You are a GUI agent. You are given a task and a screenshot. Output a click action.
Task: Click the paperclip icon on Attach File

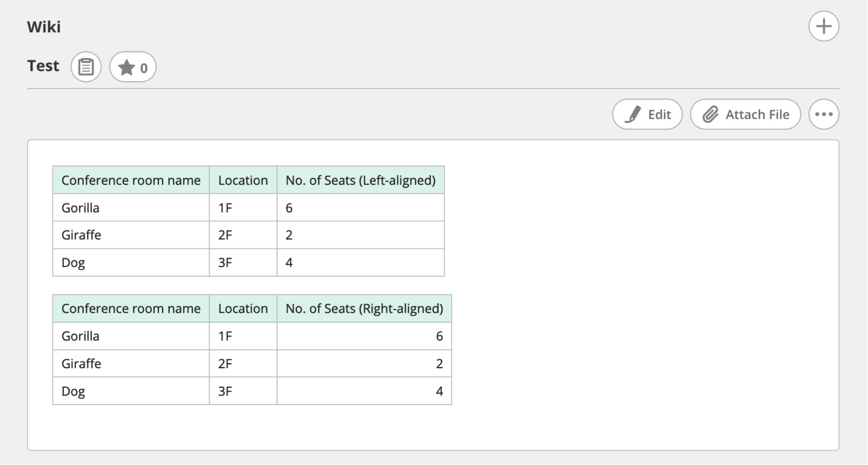tap(710, 114)
